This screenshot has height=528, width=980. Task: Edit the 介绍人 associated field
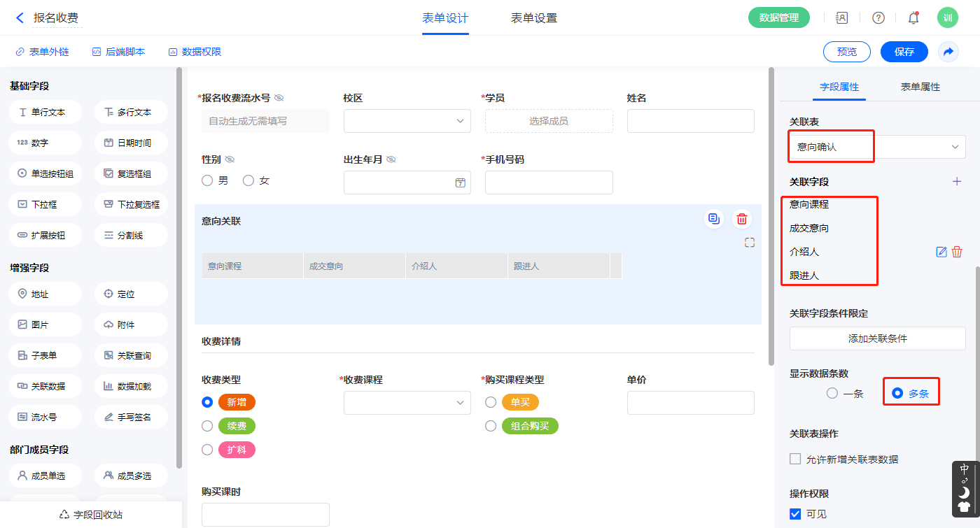[941, 252]
